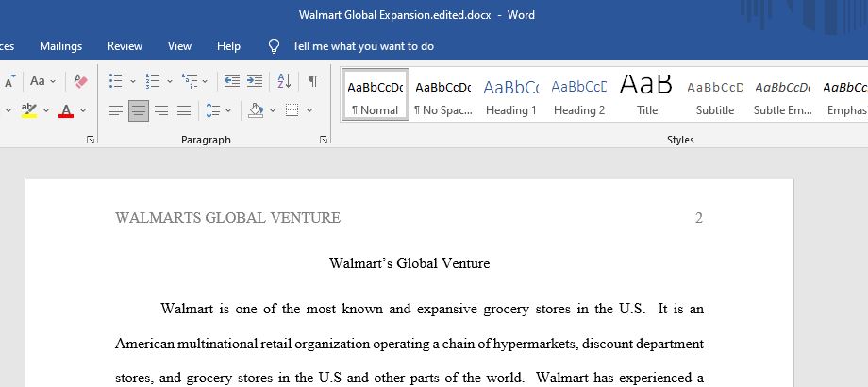Viewport: 868px width, 387px height.
Task: Click the line and paragraph spacing icon
Action: click(x=212, y=110)
